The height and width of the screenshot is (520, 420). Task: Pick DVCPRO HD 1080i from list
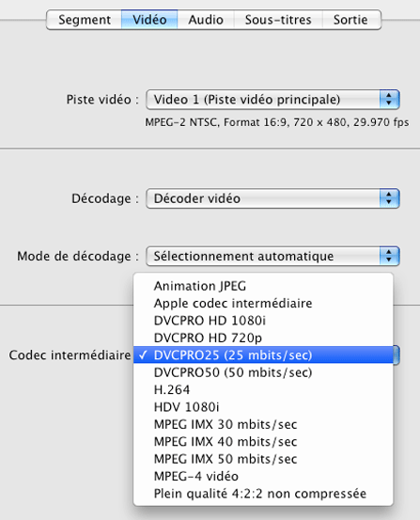coord(263,321)
